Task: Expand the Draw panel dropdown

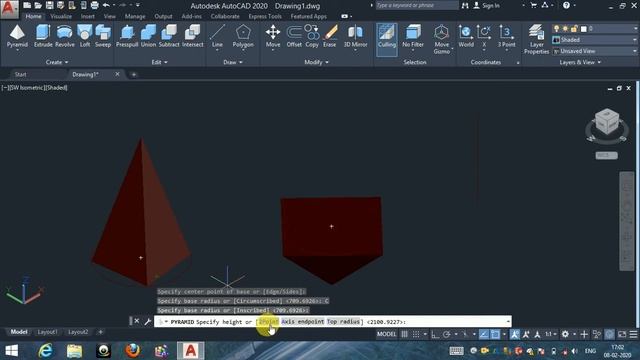Action: tap(233, 62)
